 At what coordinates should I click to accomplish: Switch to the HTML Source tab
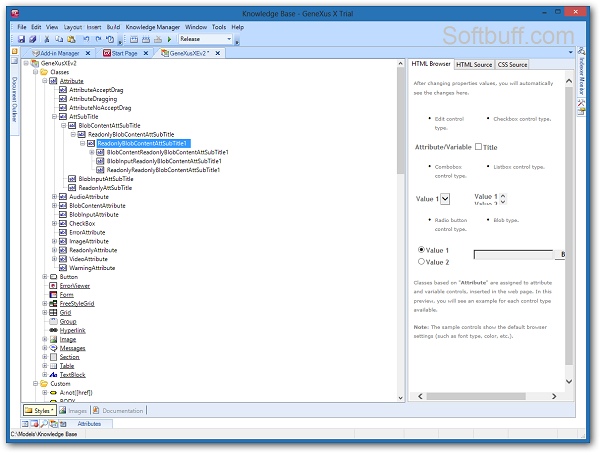[x=474, y=65]
